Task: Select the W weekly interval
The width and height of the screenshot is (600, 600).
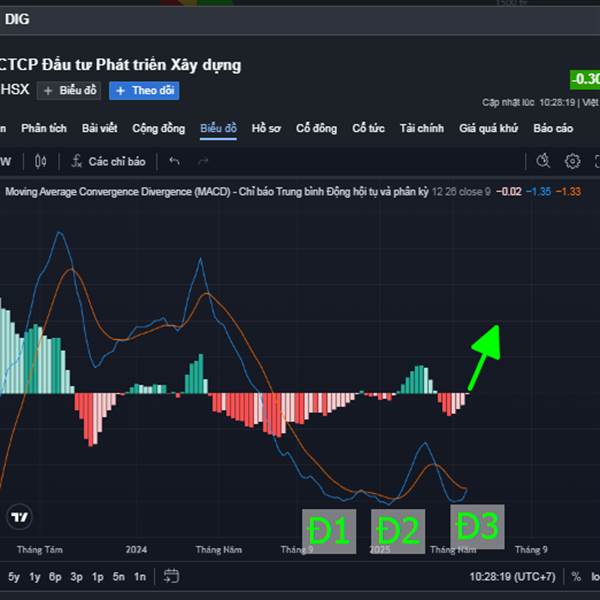Action: tap(5, 161)
